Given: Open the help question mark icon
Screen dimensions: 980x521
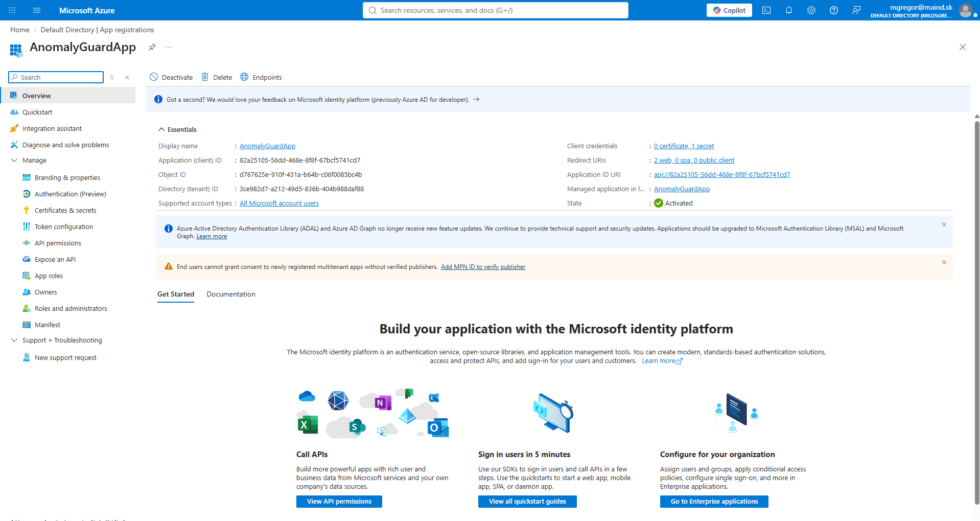Looking at the screenshot, I should point(834,10).
